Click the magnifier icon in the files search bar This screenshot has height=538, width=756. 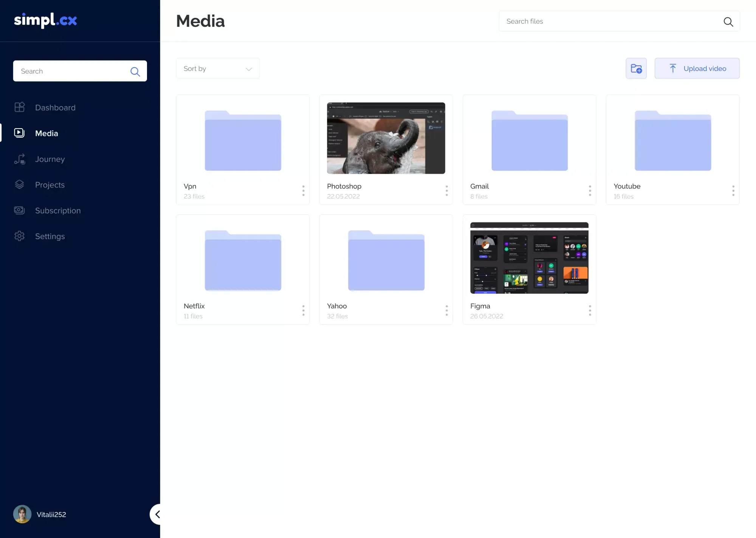[x=728, y=21]
